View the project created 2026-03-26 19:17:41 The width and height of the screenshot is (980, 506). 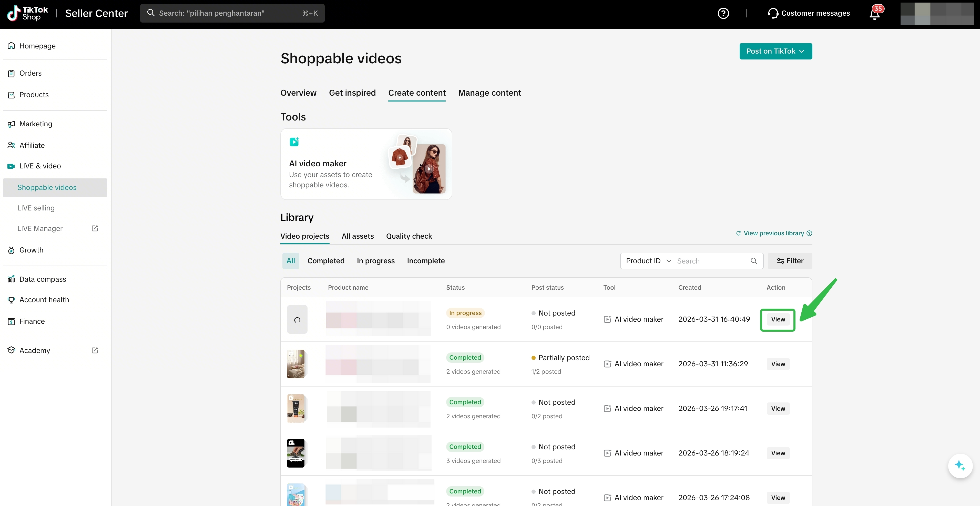778,409
